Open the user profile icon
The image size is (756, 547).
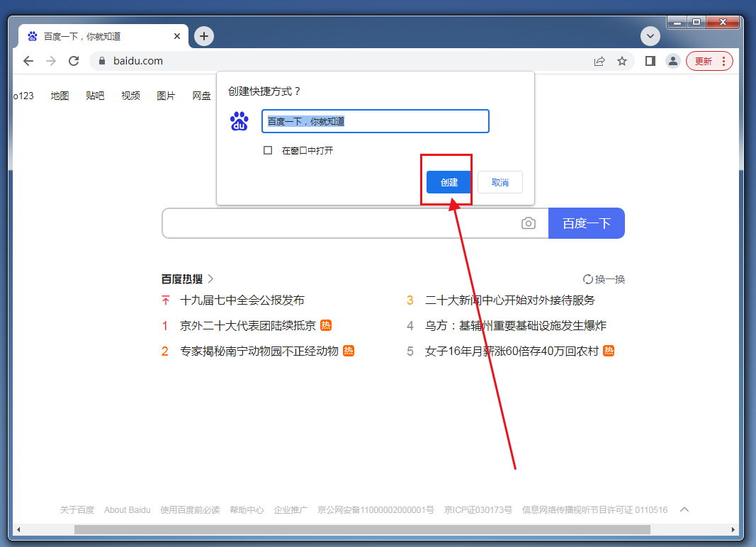tap(672, 61)
